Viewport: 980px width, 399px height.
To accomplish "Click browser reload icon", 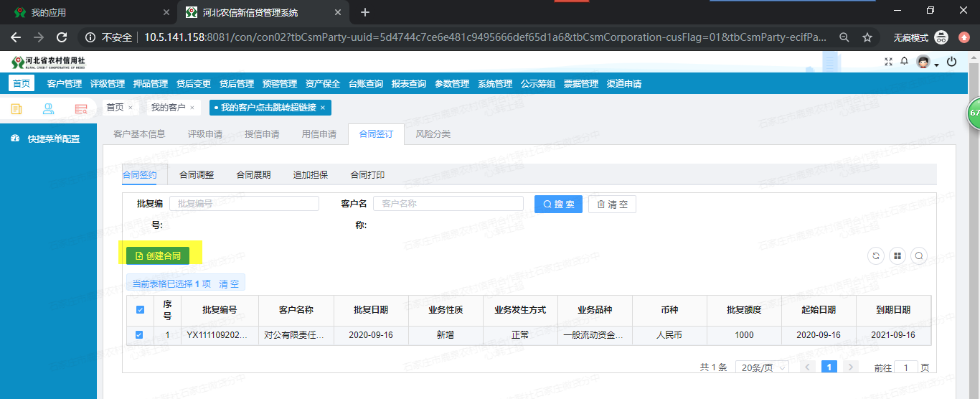I will coord(62,37).
